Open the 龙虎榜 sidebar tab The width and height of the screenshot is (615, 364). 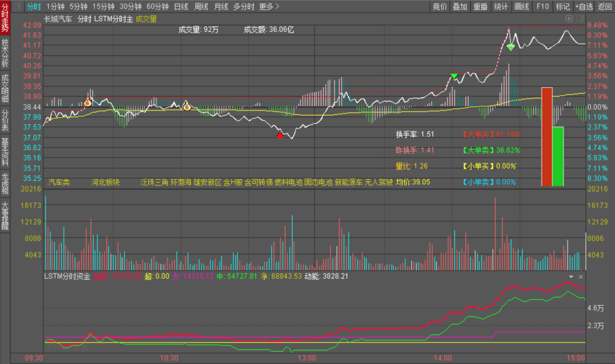5,183
